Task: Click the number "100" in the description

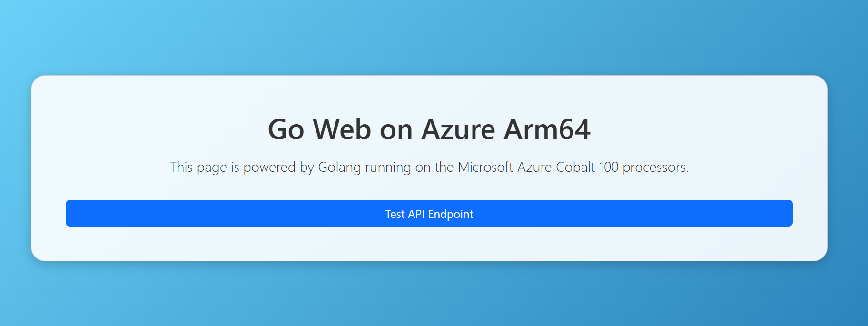Action: pyautogui.click(x=608, y=168)
